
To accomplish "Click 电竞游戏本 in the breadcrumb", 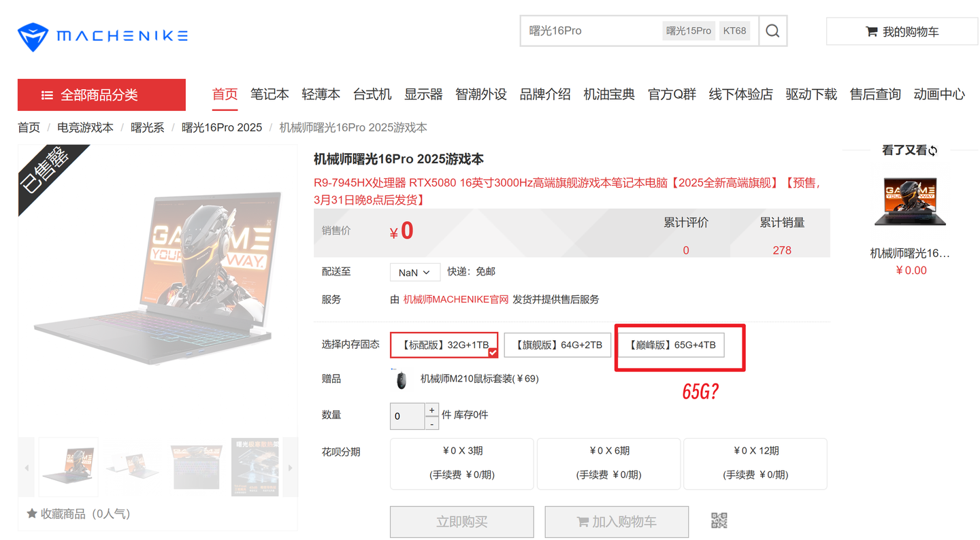I will [x=85, y=128].
